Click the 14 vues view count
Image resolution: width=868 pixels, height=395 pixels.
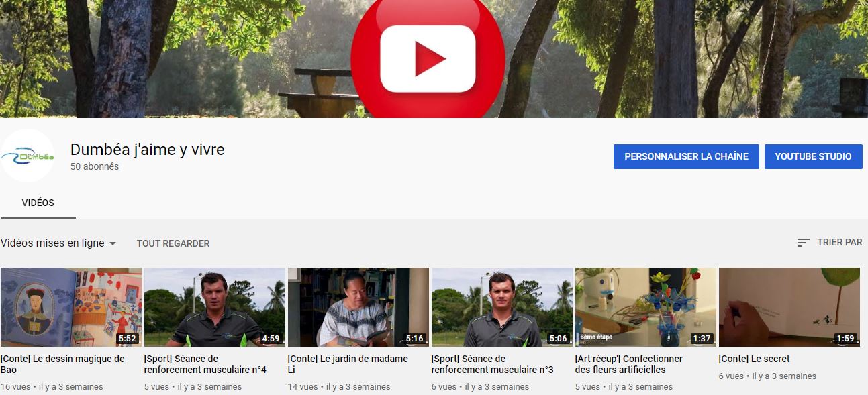303,387
